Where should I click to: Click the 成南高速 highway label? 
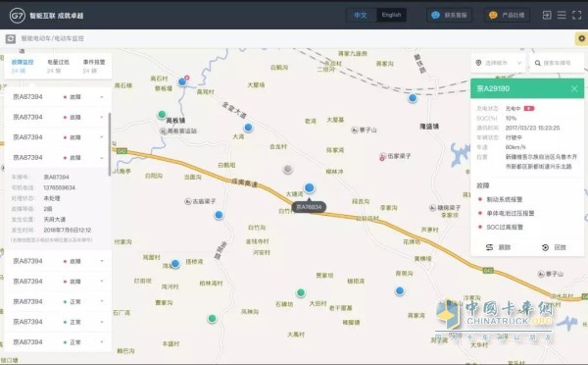244,182
